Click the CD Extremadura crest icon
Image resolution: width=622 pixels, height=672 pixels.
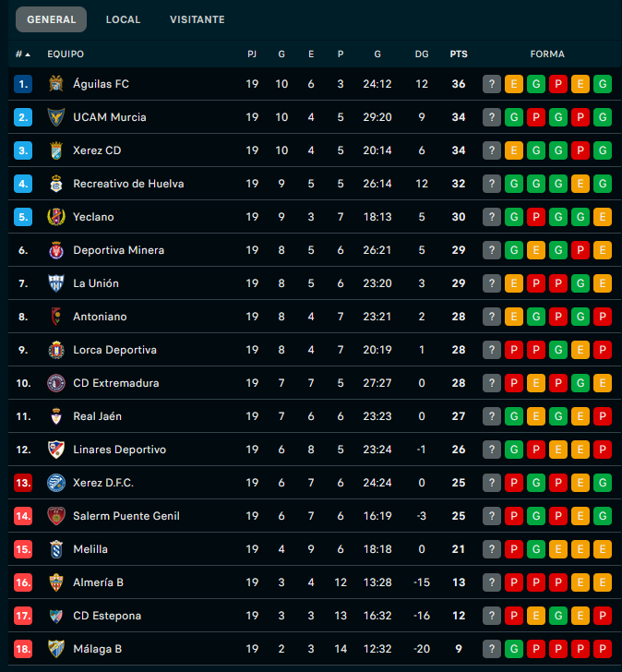point(55,383)
